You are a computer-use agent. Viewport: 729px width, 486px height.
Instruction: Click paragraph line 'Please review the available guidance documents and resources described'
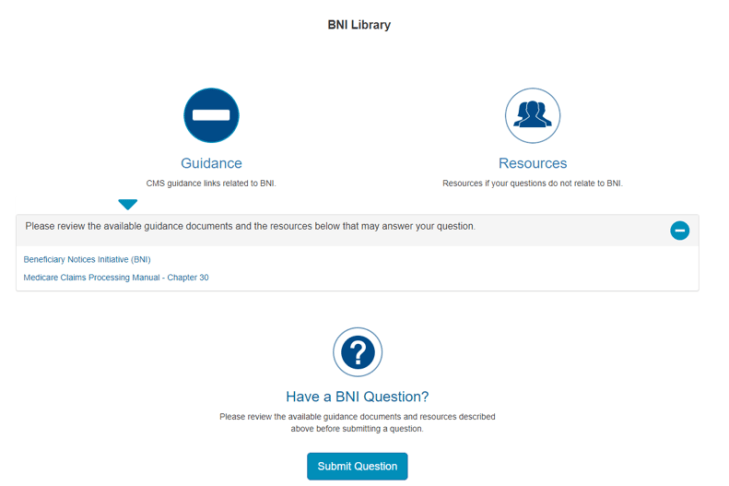coord(357,416)
